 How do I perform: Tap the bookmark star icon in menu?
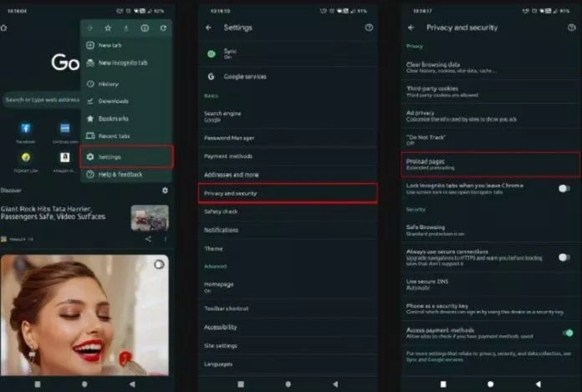(108, 28)
